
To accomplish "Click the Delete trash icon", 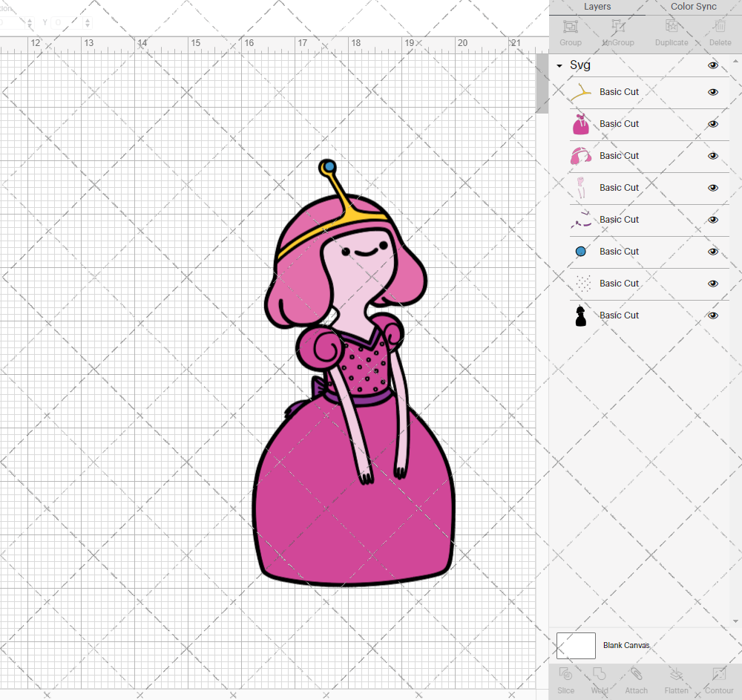I will (x=720, y=26).
